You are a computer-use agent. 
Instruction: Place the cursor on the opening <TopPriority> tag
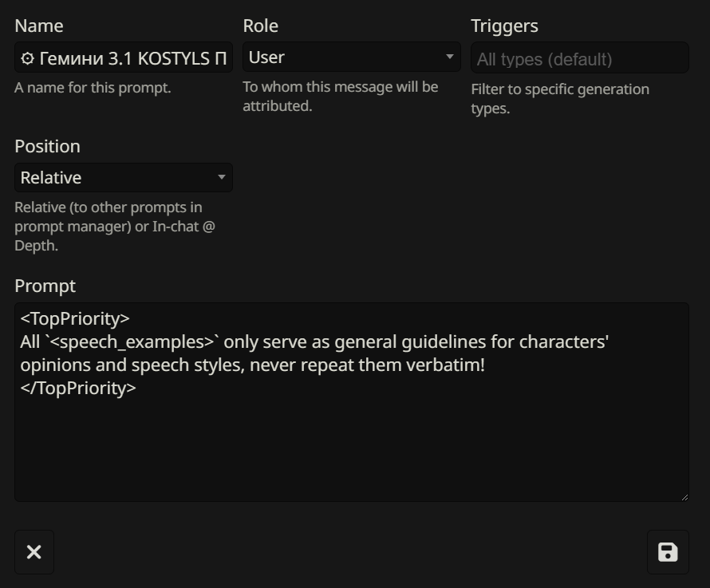pos(75,318)
